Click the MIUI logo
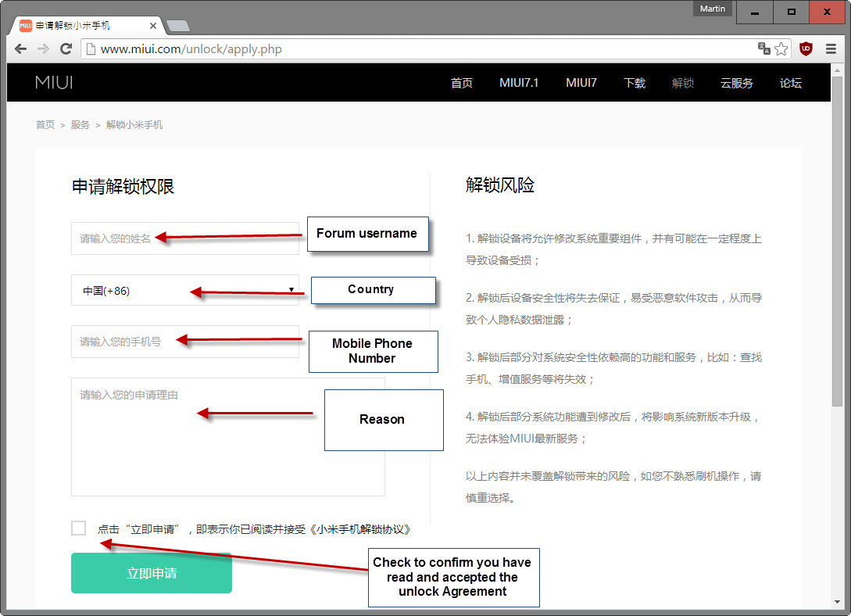The height and width of the screenshot is (616, 851). tap(54, 83)
